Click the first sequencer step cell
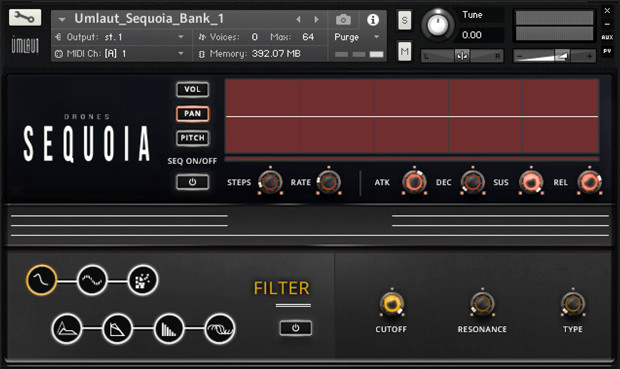Image resolution: width=620 pixels, height=369 pixels. pos(263,116)
